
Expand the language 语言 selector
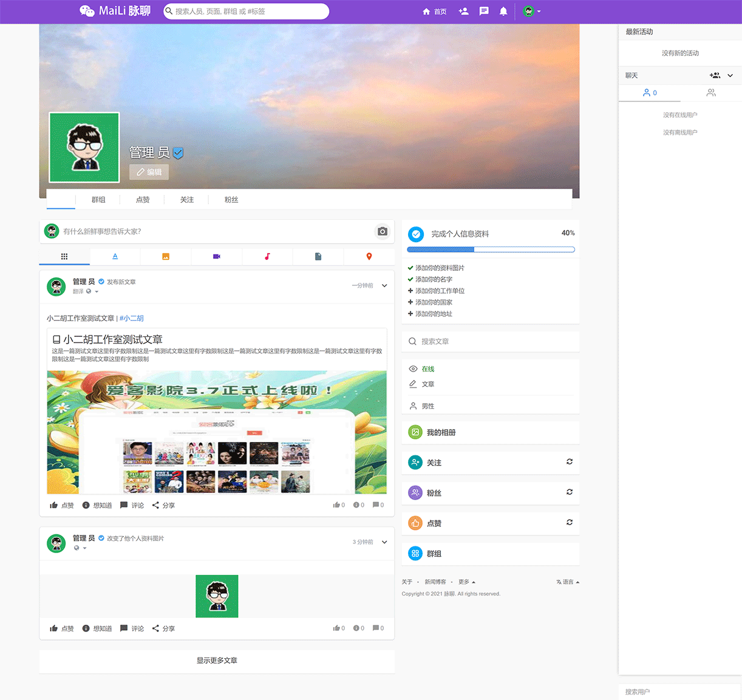(x=567, y=581)
